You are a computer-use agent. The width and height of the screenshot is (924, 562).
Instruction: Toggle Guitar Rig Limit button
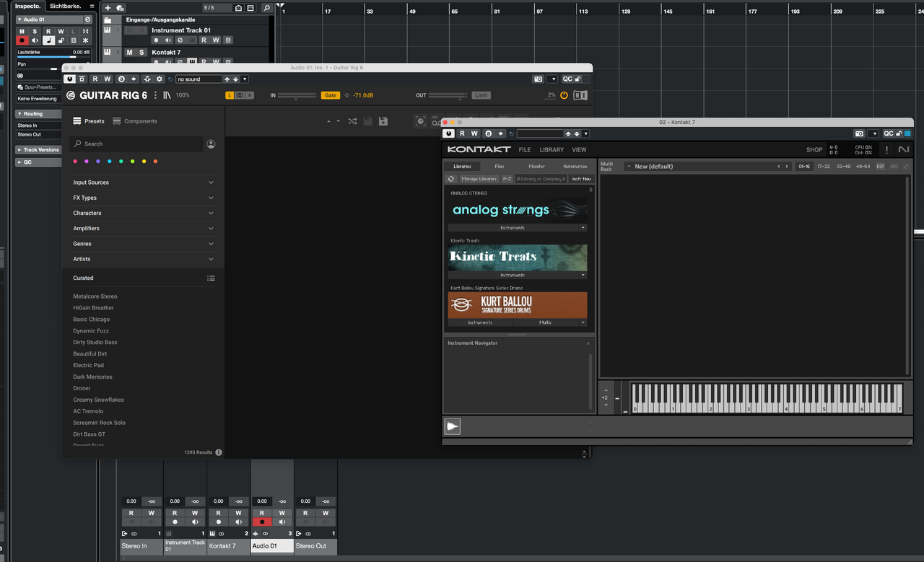coord(481,95)
